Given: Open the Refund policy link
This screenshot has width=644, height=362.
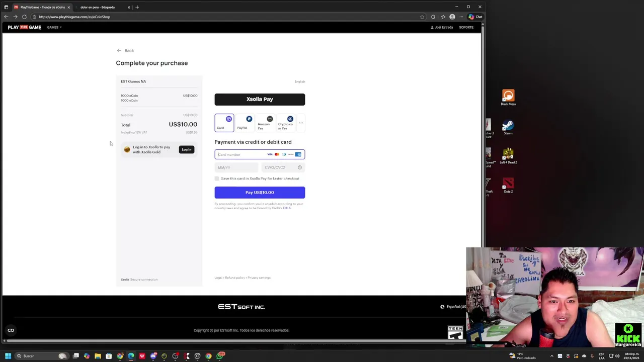Looking at the screenshot, I should click(235, 278).
